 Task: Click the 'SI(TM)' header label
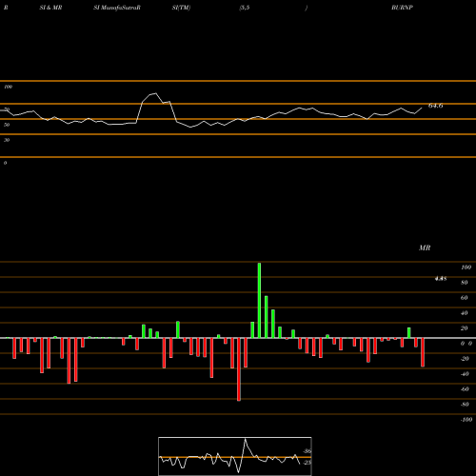coord(181,8)
